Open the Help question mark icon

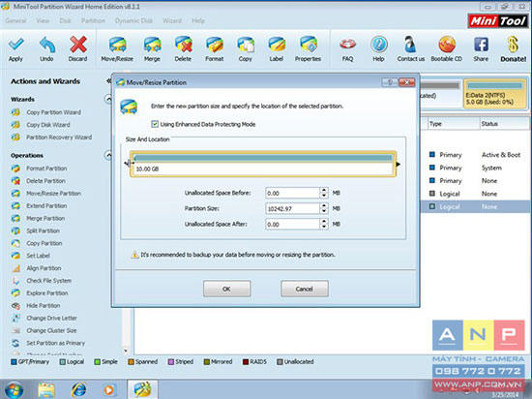click(378, 45)
